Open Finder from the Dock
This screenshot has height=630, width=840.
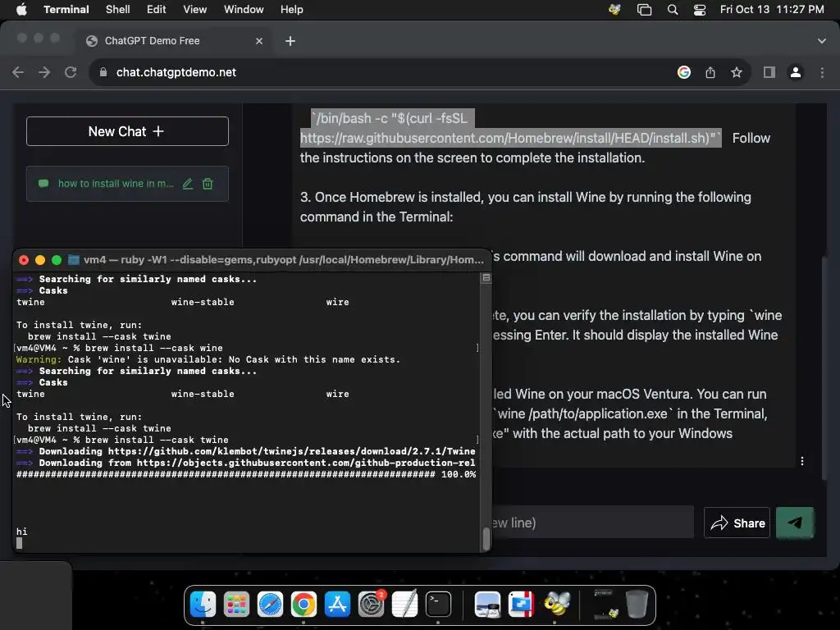coord(203,605)
